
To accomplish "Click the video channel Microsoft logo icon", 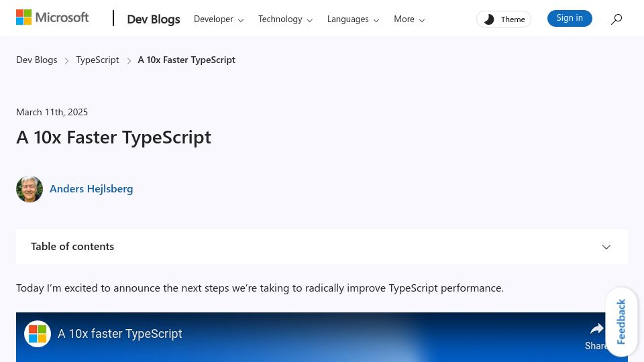I will (x=38, y=334).
